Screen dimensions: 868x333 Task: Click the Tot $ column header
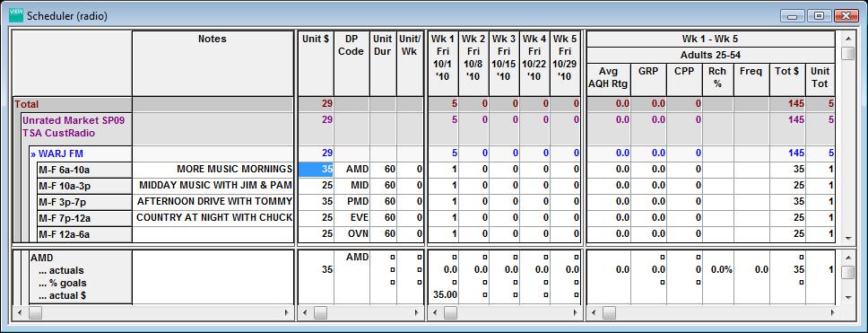(x=787, y=79)
